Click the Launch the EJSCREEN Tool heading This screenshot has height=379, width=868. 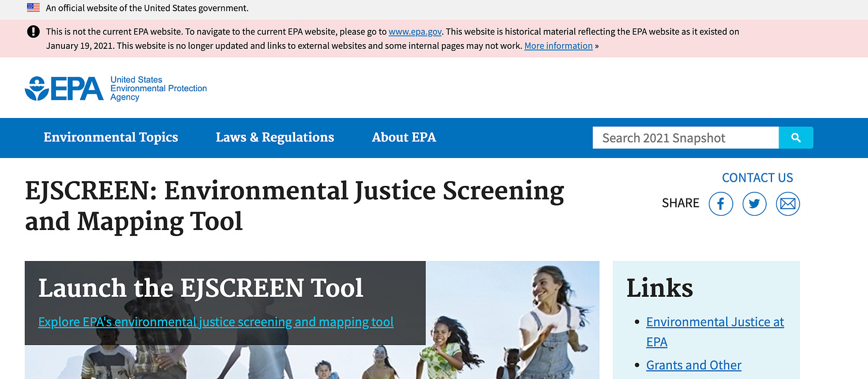[x=201, y=288]
